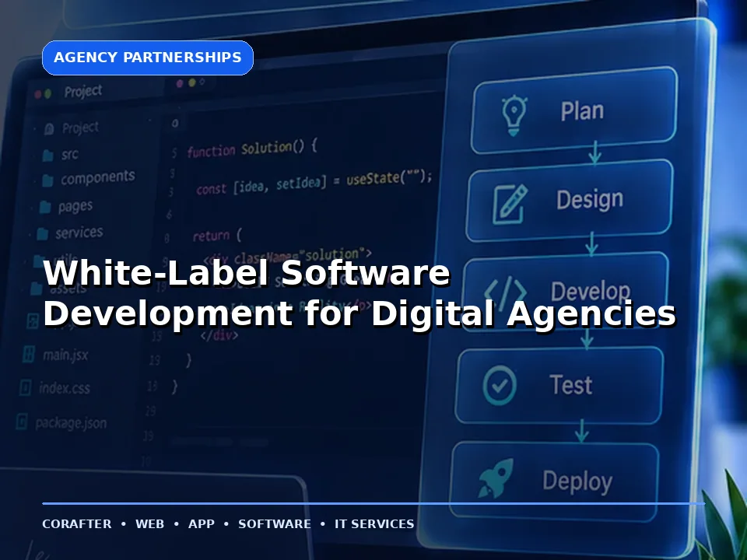Click the code brackets icon beside Develop

pyautogui.click(x=505, y=292)
